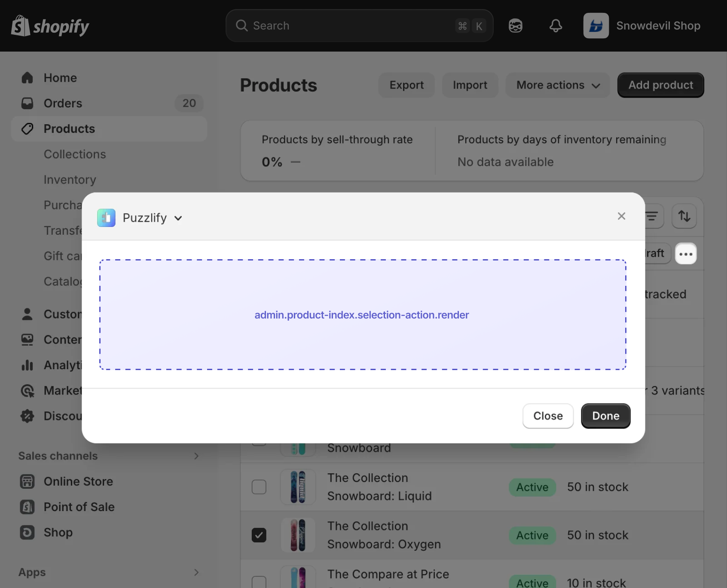Click The Collection Snowboard: Liquid thumbnail
The image size is (727, 588).
click(298, 487)
